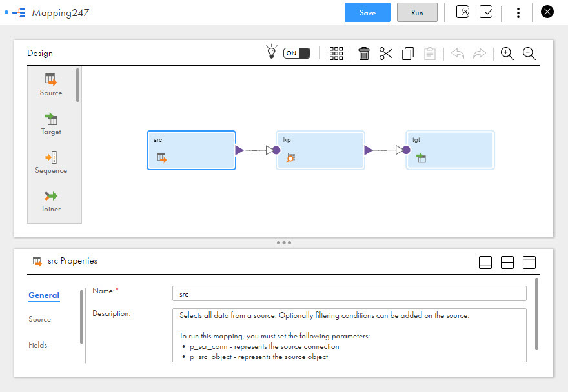This screenshot has width=568, height=392.
Task: Save the mapping with the Save button
Action: [x=367, y=13]
